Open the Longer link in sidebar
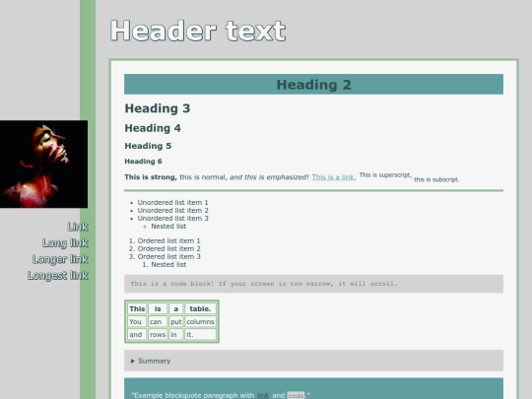Viewport: 532px width, 399px height. click(60, 259)
